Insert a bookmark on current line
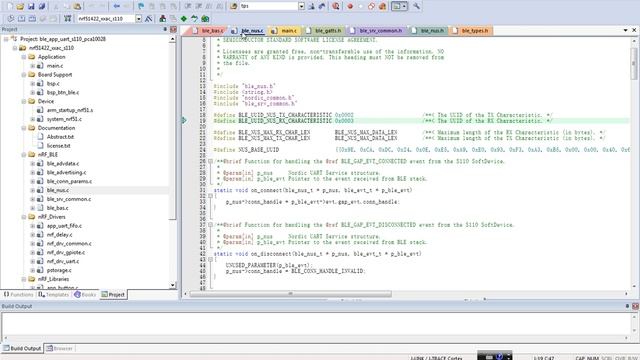This screenshot has width=640, height=360. [141, 6]
